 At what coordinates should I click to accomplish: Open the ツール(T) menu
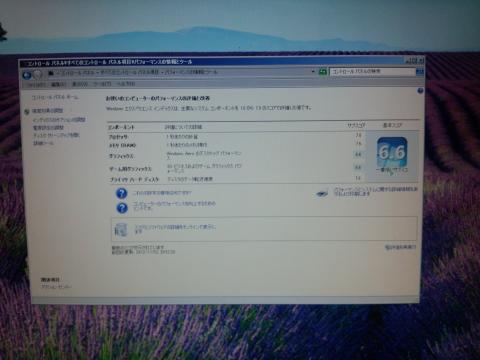[x=102, y=84]
